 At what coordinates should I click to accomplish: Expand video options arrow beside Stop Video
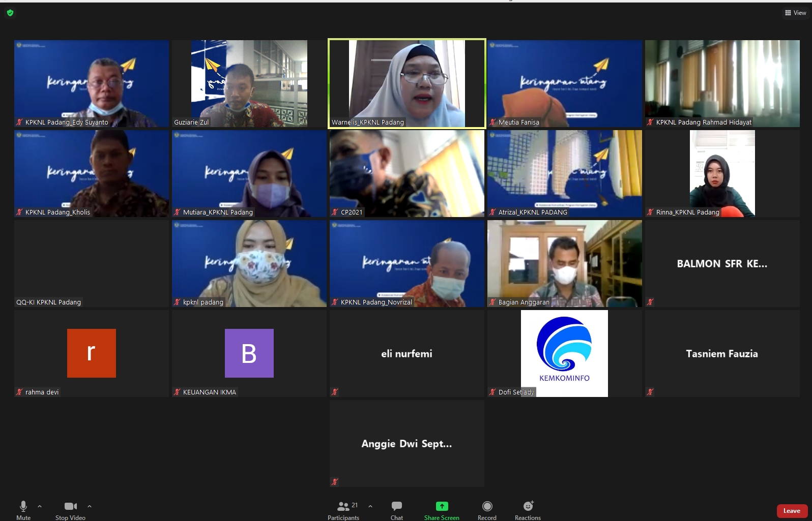click(90, 506)
